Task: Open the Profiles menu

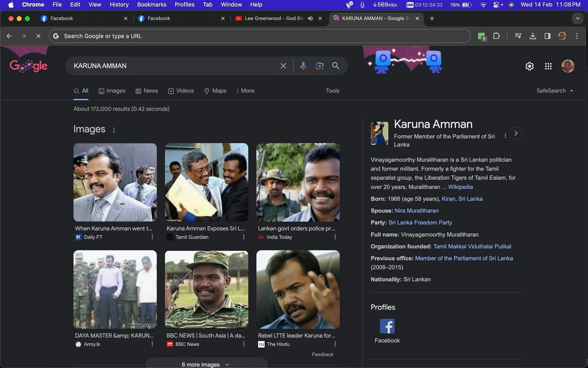Action: 185,5
